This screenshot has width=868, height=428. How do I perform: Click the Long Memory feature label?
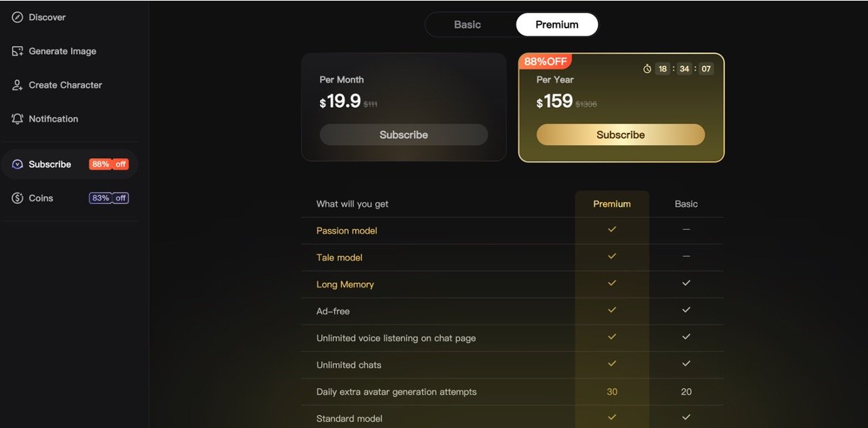click(x=345, y=285)
